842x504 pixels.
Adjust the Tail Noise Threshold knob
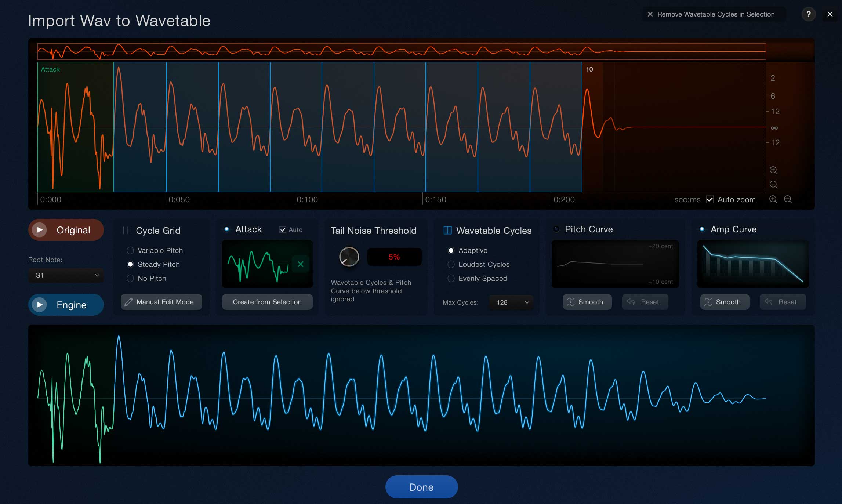pos(348,257)
